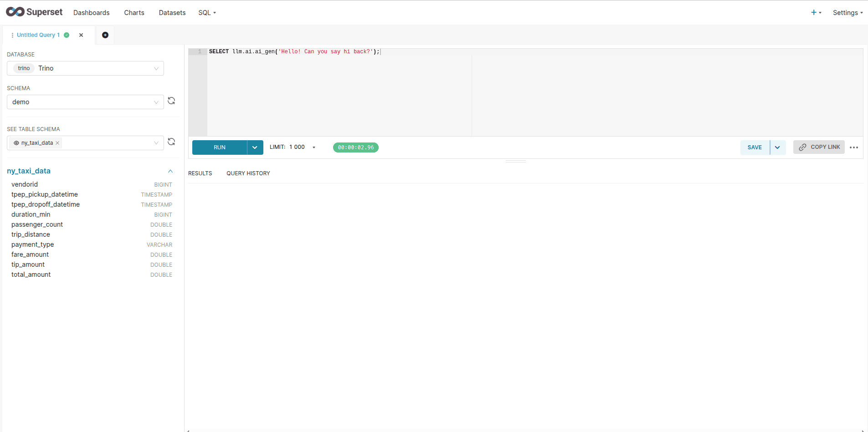Copy link to this query
Image resolution: width=868 pixels, height=432 pixels.
click(x=819, y=147)
